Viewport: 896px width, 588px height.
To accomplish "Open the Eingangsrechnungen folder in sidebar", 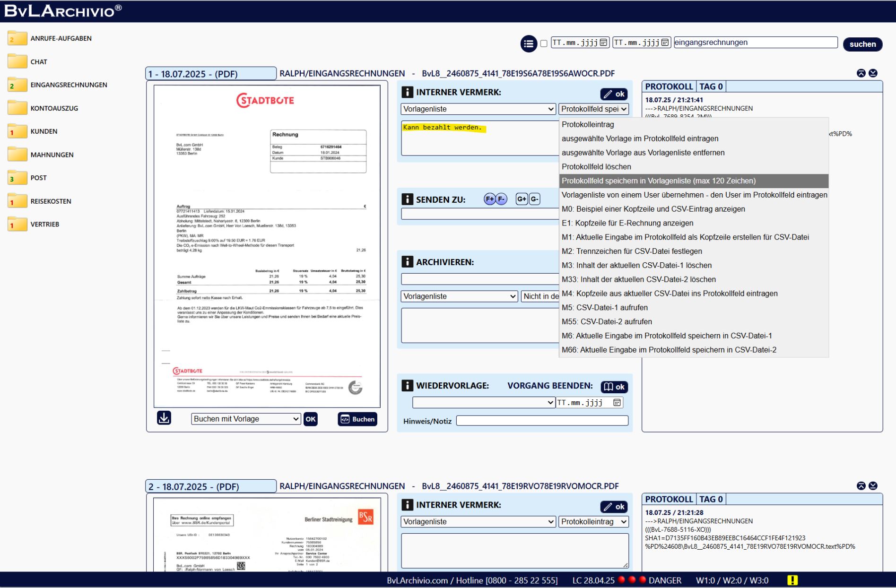I will tap(69, 85).
